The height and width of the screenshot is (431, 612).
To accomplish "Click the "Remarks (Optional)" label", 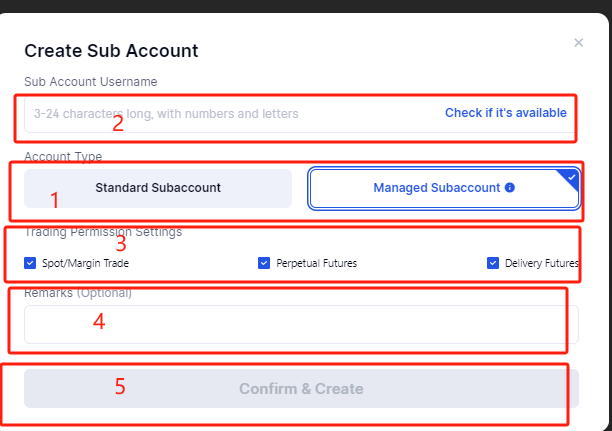I will (78, 293).
